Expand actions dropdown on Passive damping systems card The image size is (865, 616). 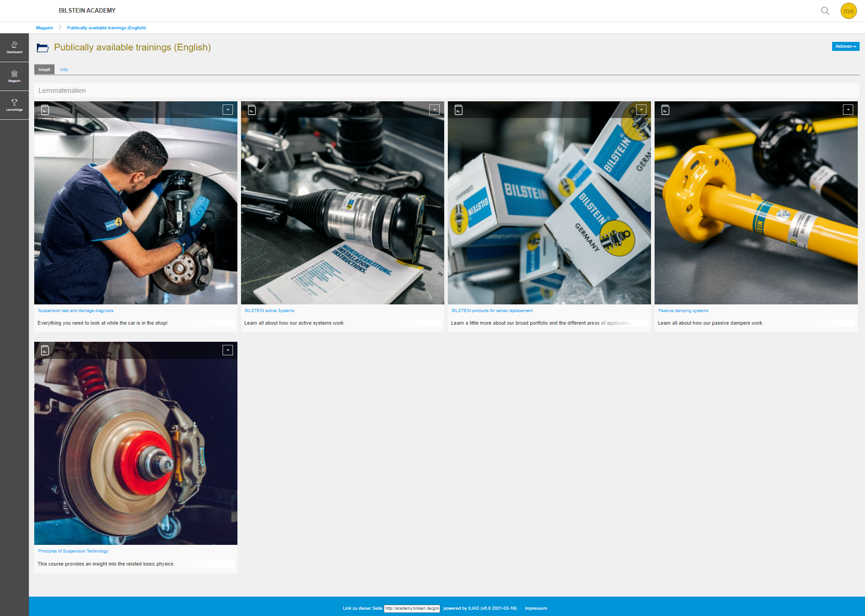[x=848, y=109]
